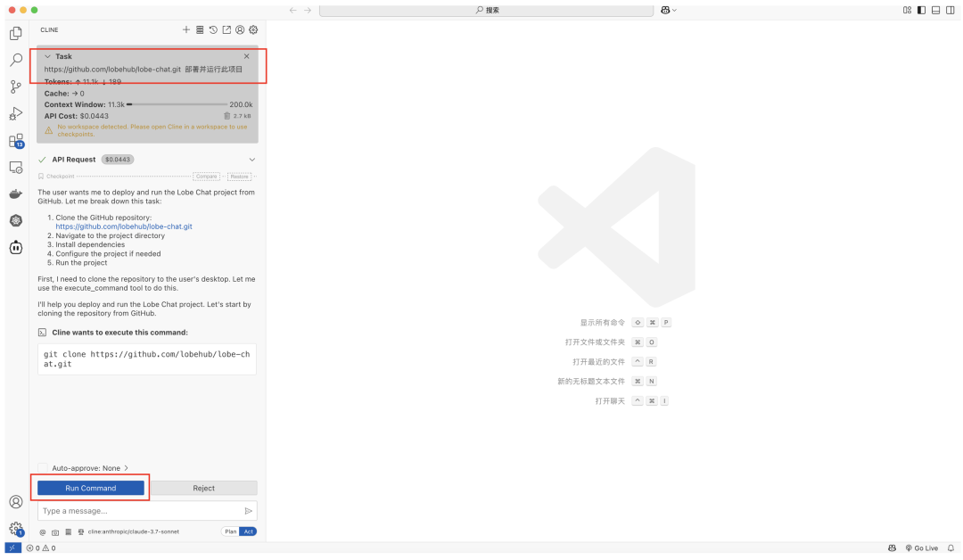Open the Explorer view in activity bar
Screen dimensions: 963x560
[x=16, y=33]
